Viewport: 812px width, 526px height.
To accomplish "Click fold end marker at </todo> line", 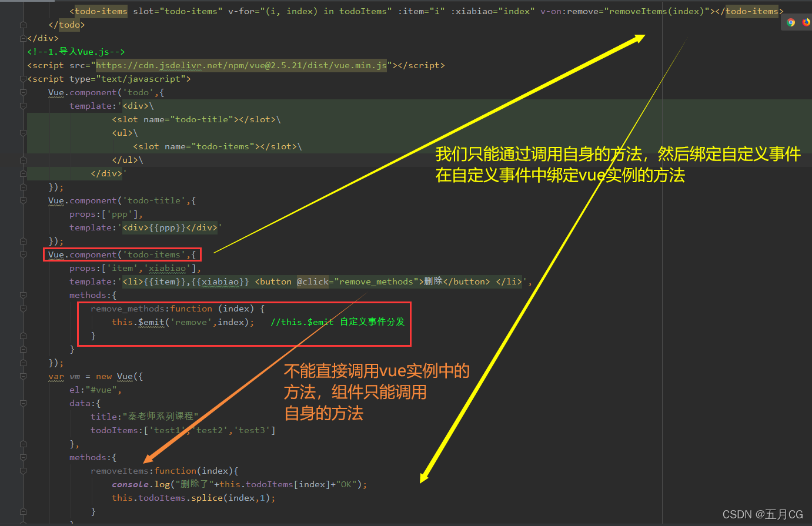I will [23, 25].
